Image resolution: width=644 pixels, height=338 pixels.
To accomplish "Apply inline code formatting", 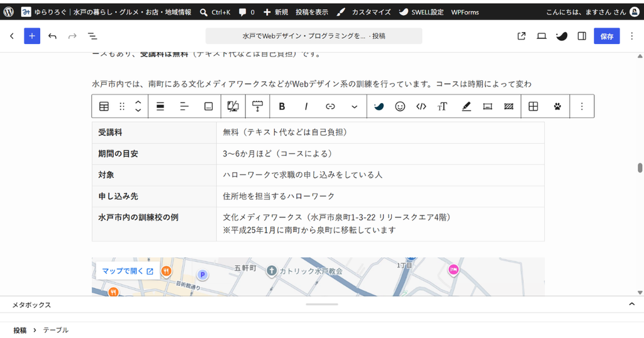I will point(421,106).
